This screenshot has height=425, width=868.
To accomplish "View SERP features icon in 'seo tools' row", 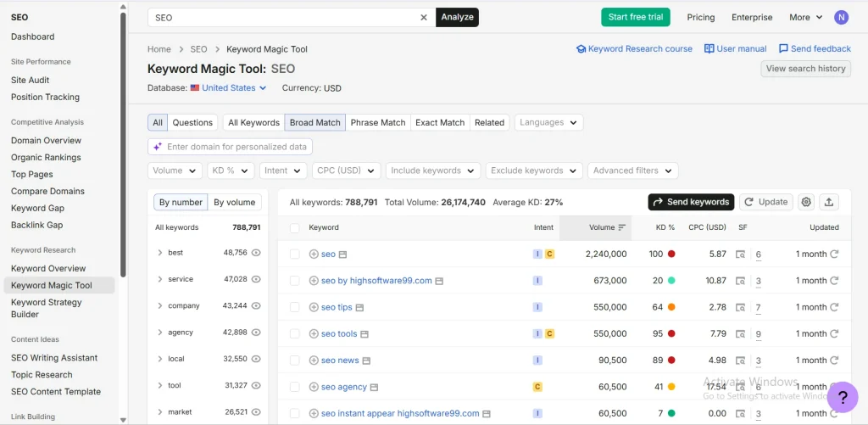I will 740,334.
